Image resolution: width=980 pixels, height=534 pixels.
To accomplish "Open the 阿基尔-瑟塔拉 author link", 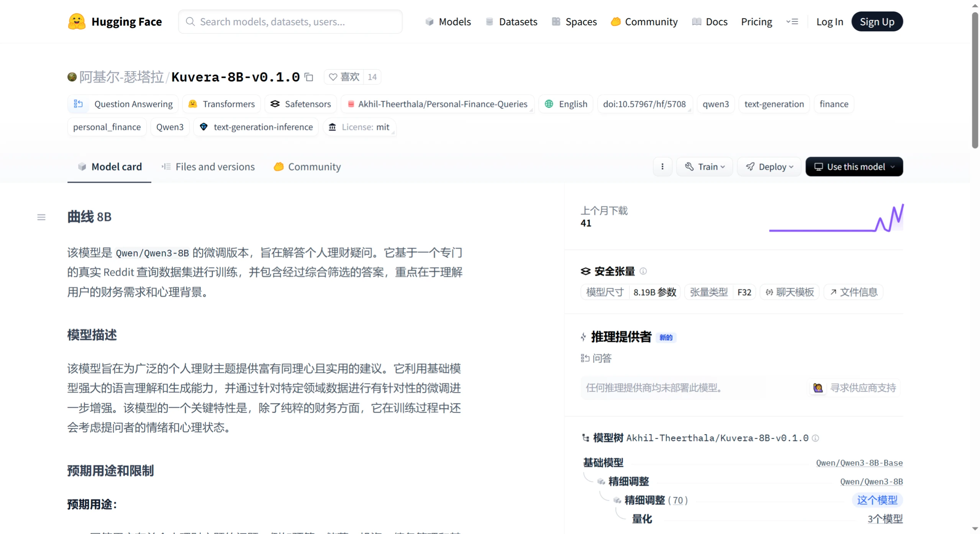I will point(121,77).
